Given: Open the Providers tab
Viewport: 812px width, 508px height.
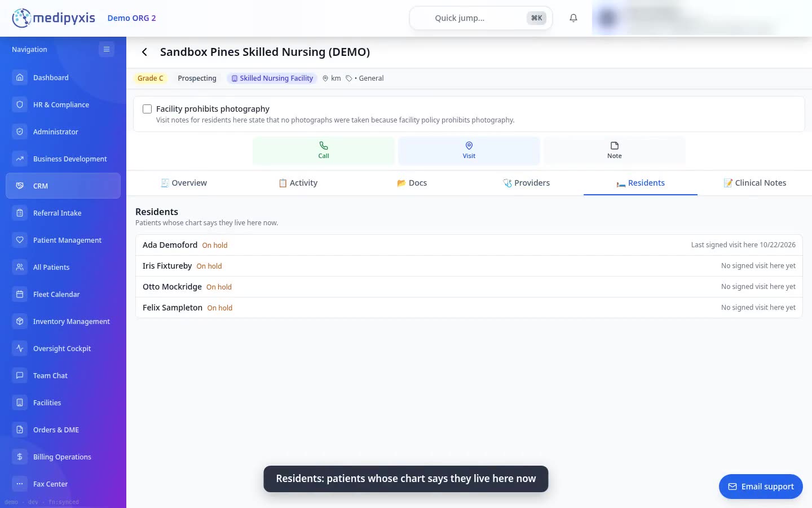Looking at the screenshot, I should click(526, 183).
